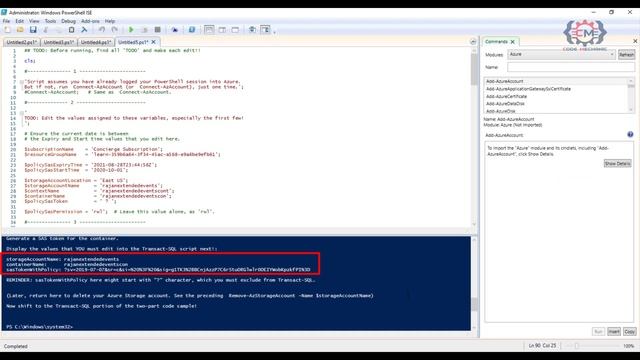Screen dimensions: 640x360
Task: Click the Redo arrow icon
Action: [x=115, y=30]
